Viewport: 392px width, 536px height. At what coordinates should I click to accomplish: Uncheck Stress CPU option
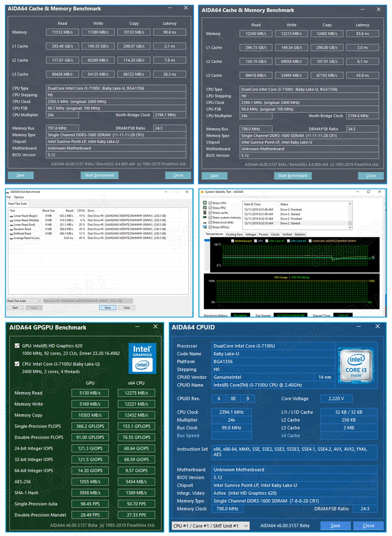[x=210, y=203]
